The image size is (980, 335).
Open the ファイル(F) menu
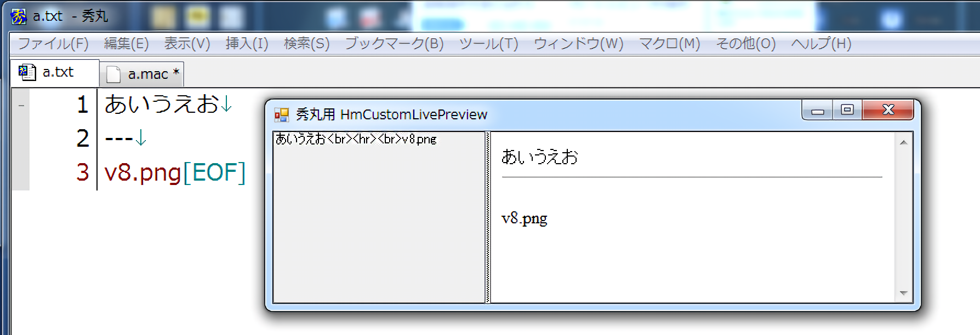[x=53, y=44]
